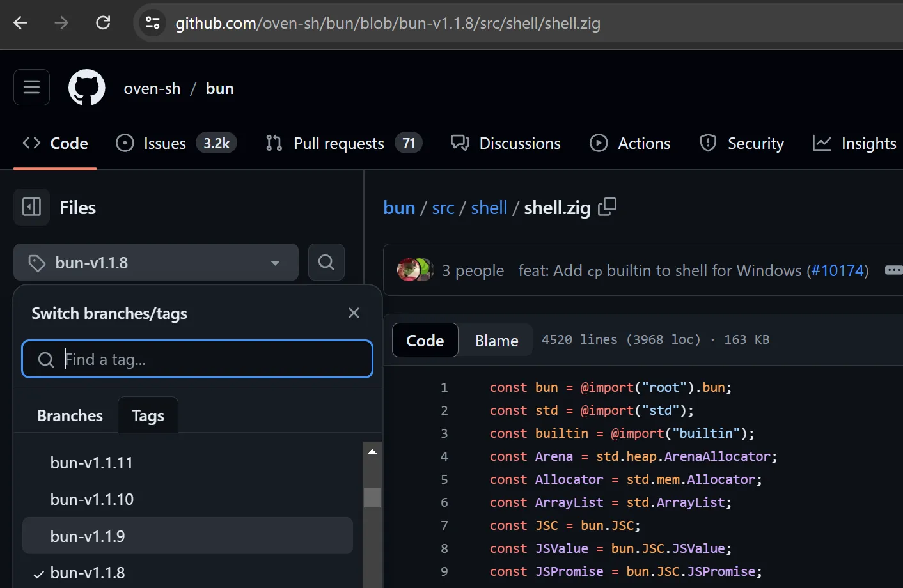Open the GitHub hamburger navigation menu
This screenshot has height=588, width=903.
point(31,87)
